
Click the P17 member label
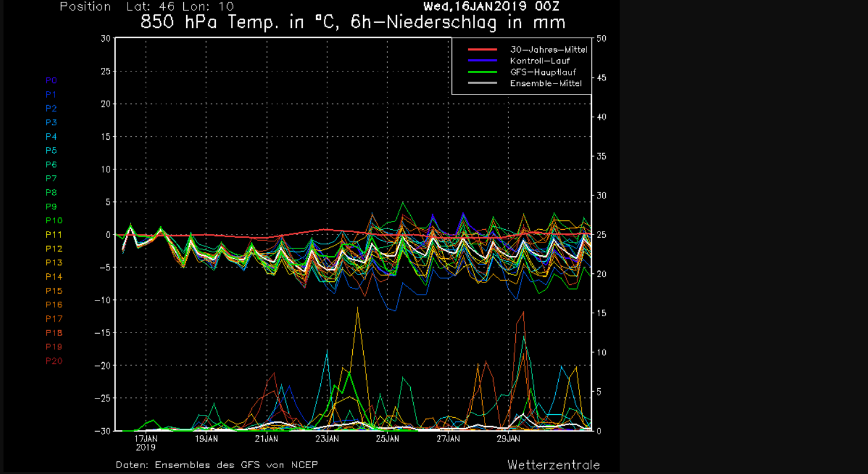[x=54, y=319]
